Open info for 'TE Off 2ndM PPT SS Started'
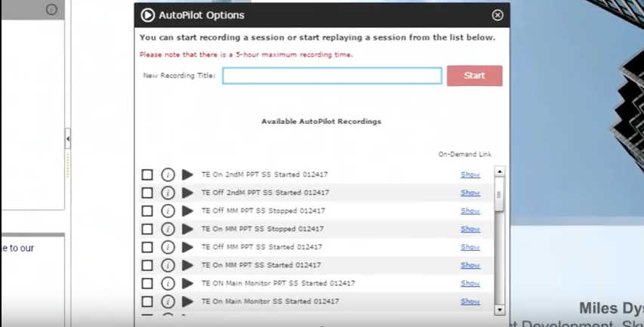The width and height of the screenshot is (644, 327). click(x=168, y=193)
